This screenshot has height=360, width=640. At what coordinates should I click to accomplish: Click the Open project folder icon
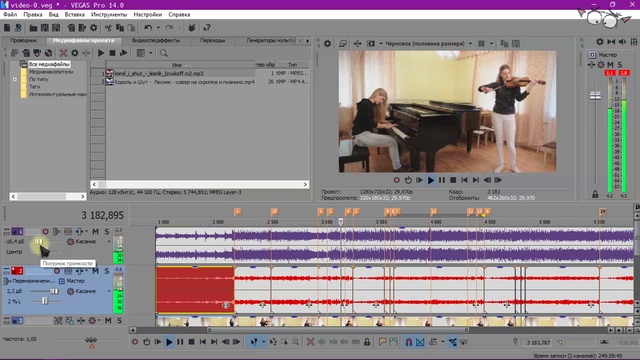33,28
